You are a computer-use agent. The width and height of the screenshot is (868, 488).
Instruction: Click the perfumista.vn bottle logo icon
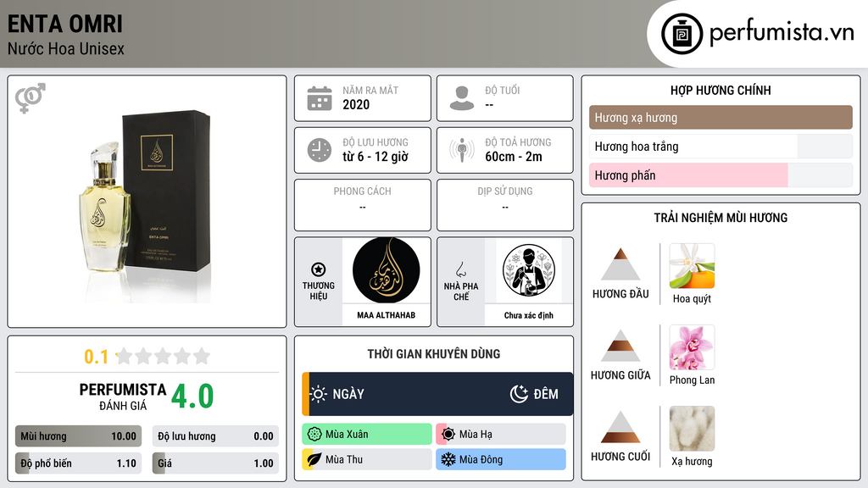click(682, 34)
